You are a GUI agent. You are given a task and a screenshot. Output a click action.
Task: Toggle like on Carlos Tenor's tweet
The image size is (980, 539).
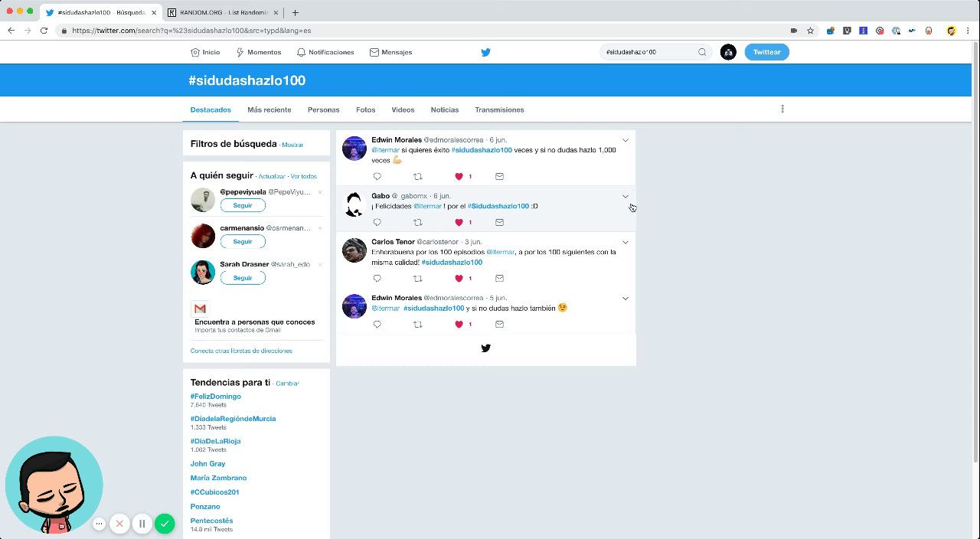459,279
